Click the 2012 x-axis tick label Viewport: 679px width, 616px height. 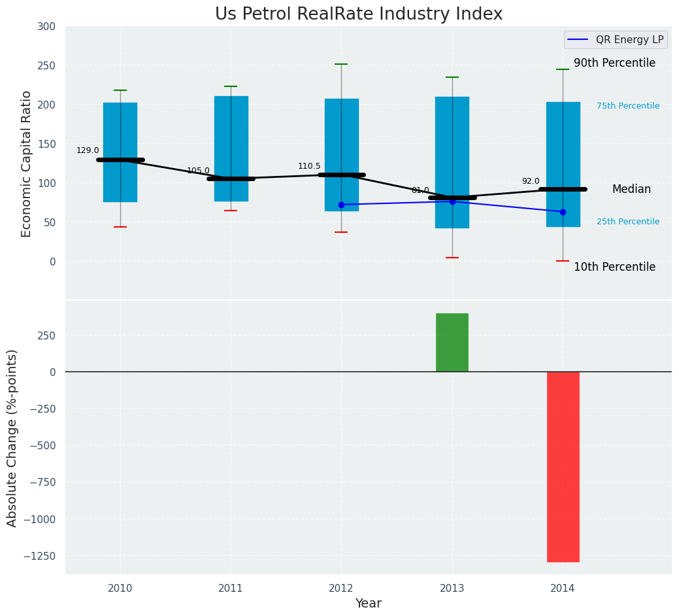click(341, 589)
